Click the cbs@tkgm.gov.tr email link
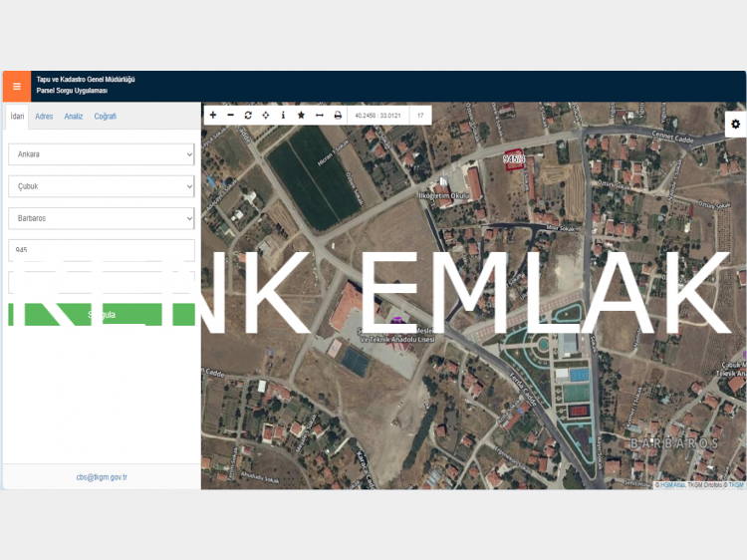747x560 pixels. 102,477
